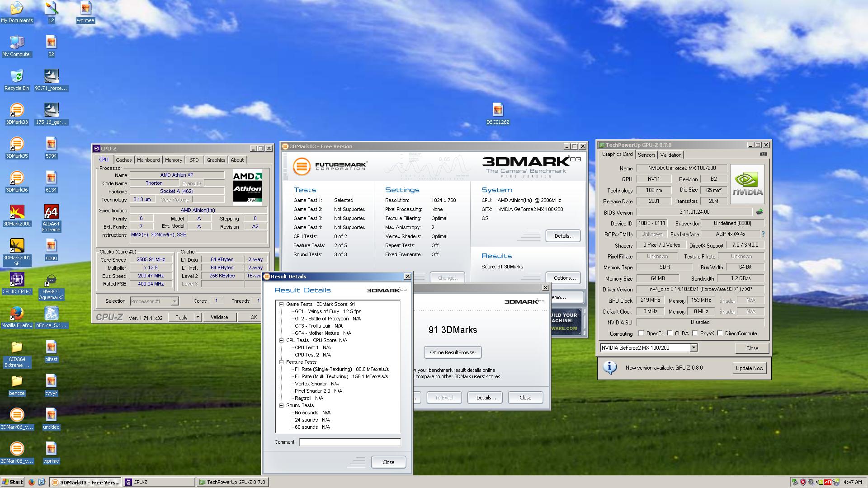The width and height of the screenshot is (868, 488).
Task: Open the Validation tab in GPU-Z
Action: 671,155
